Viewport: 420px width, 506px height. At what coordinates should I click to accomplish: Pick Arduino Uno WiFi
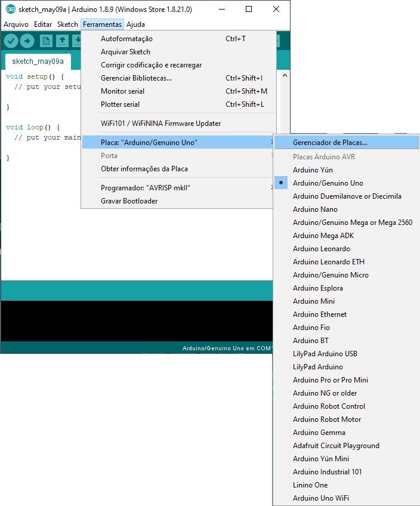click(347, 498)
